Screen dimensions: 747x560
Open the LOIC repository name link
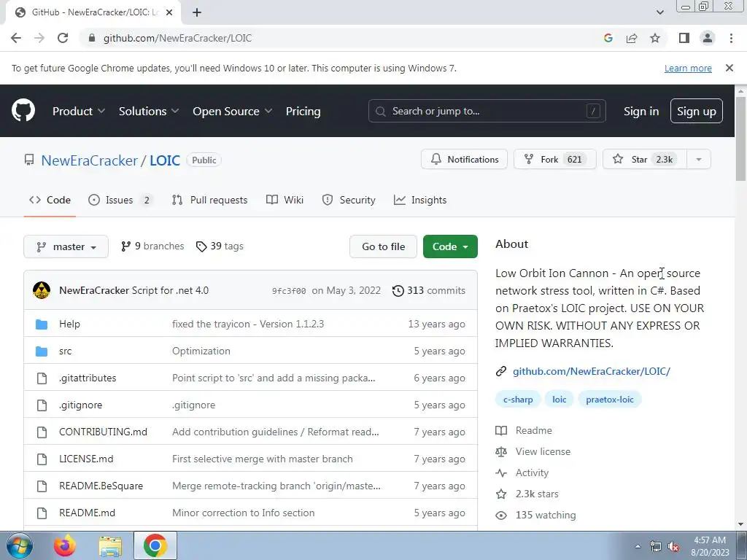pos(165,160)
